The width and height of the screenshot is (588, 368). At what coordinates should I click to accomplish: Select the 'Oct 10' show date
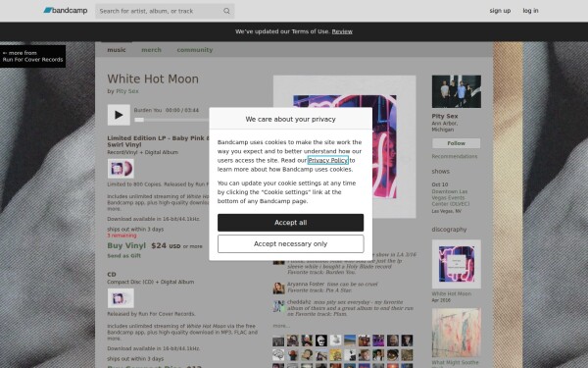(439, 184)
